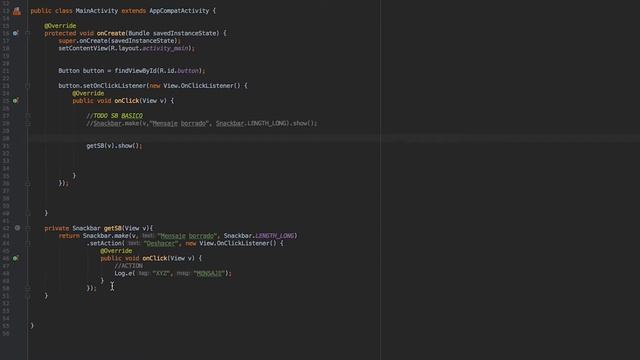Collapse the TODO SB BASICO comment fold marker
The height and width of the screenshot is (360, 640).
pyautogui.click(x=28, y=116)
